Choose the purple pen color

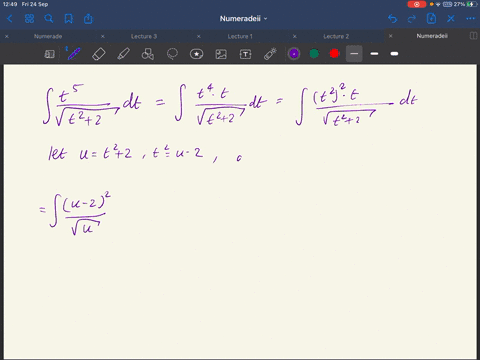(x=294, y=54)
